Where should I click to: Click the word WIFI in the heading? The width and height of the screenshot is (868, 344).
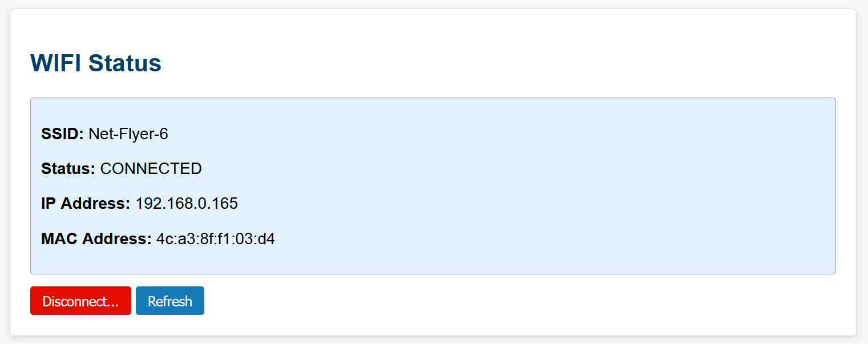click(56, 63)
